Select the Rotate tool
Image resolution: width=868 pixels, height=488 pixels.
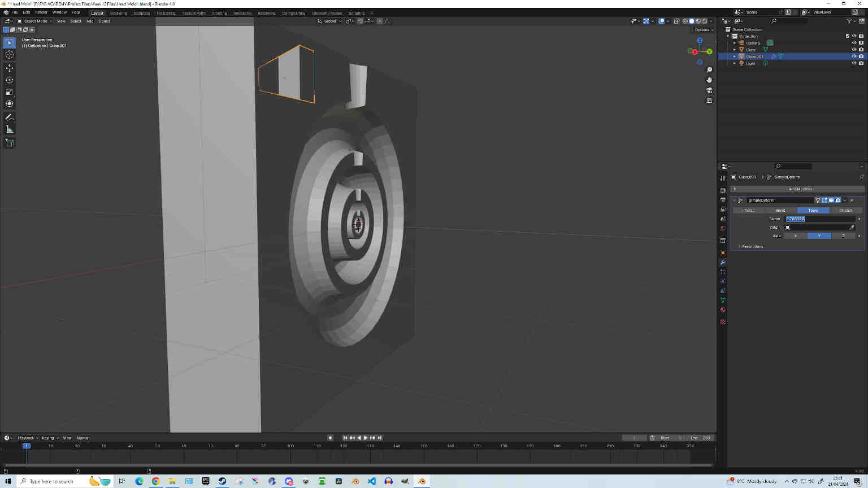10,80
